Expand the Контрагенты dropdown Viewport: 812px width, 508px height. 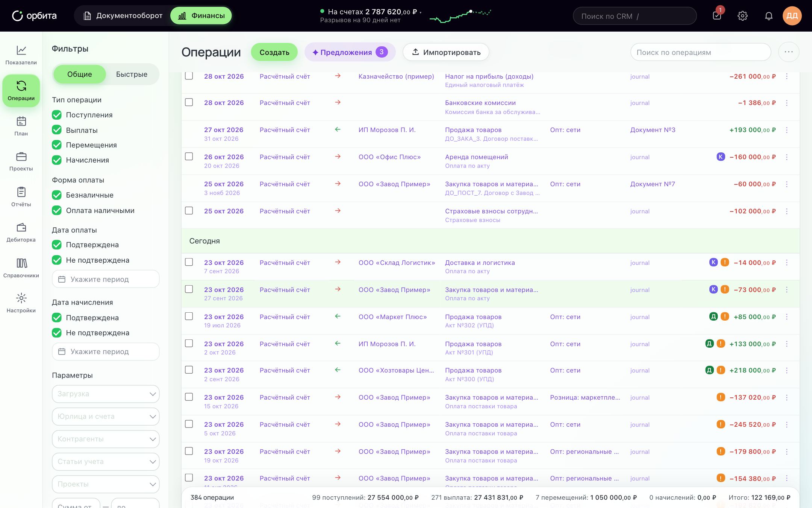(106, 439)
